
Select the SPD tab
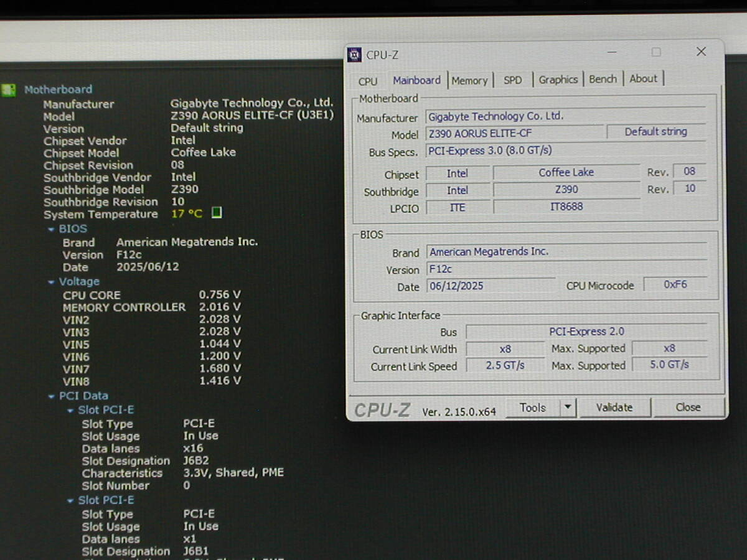512,80
